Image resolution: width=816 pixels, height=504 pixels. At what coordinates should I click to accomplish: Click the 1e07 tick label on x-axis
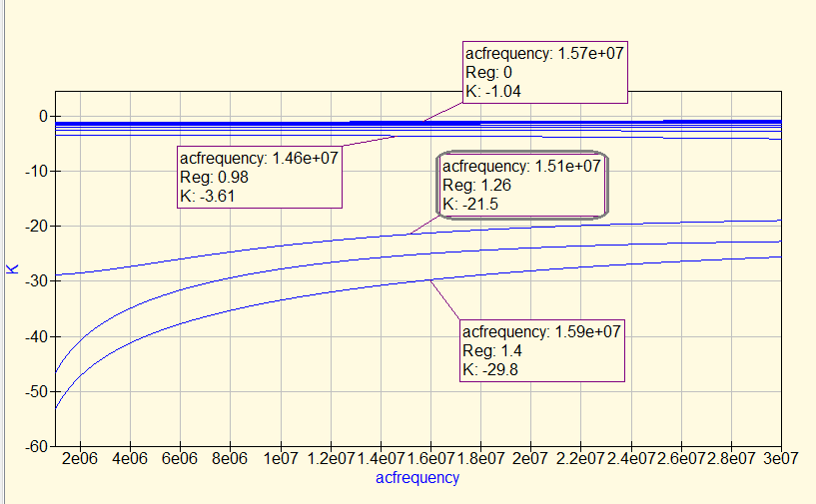point(280,458)
